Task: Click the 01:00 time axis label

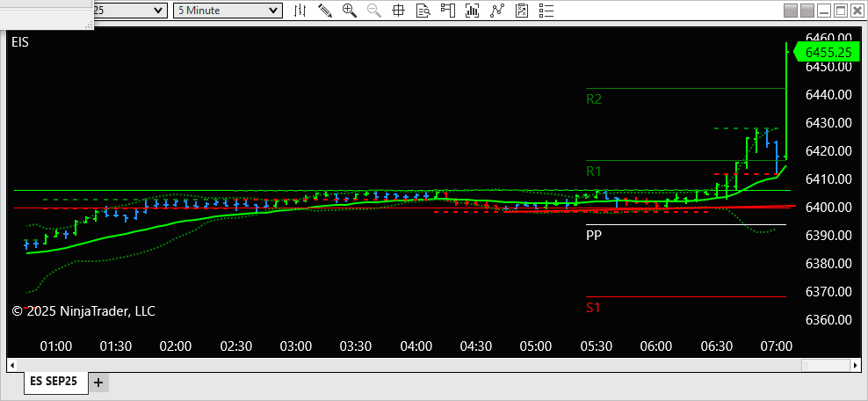Action: (56, 346)
